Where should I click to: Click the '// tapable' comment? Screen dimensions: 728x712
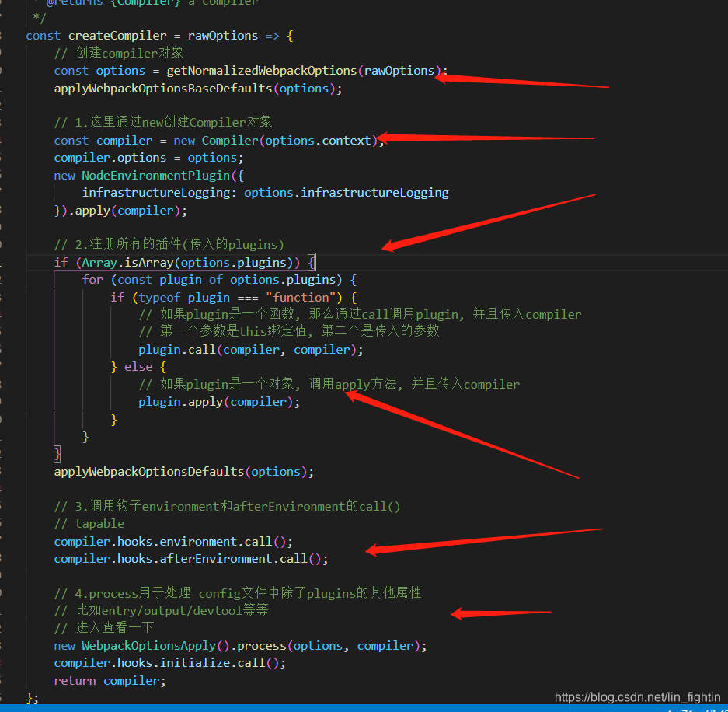(89, 524)
